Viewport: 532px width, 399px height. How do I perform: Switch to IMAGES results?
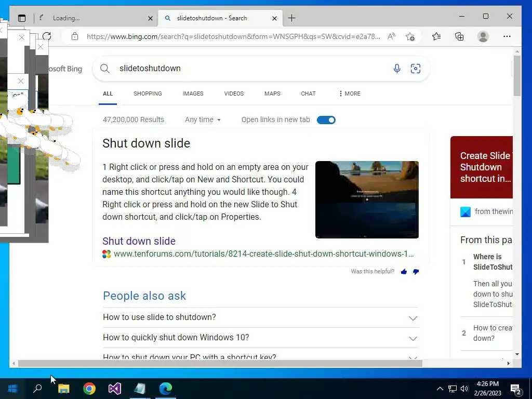coord(193,94)
